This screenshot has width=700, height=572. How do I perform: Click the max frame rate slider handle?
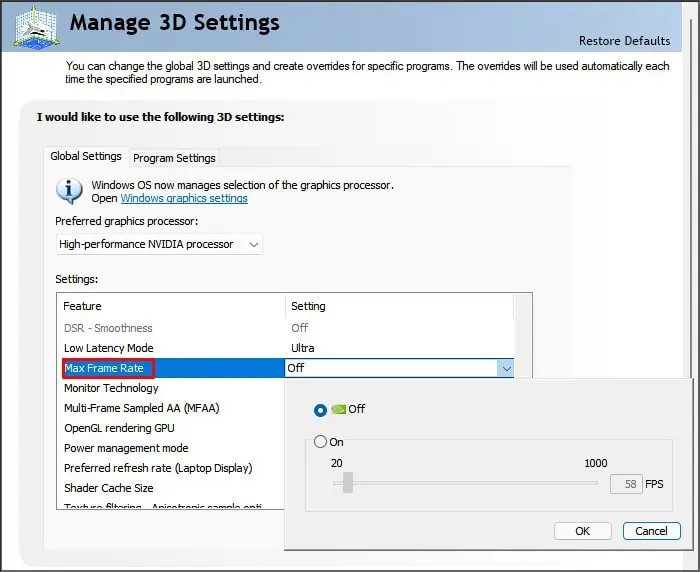coord(348,483)
